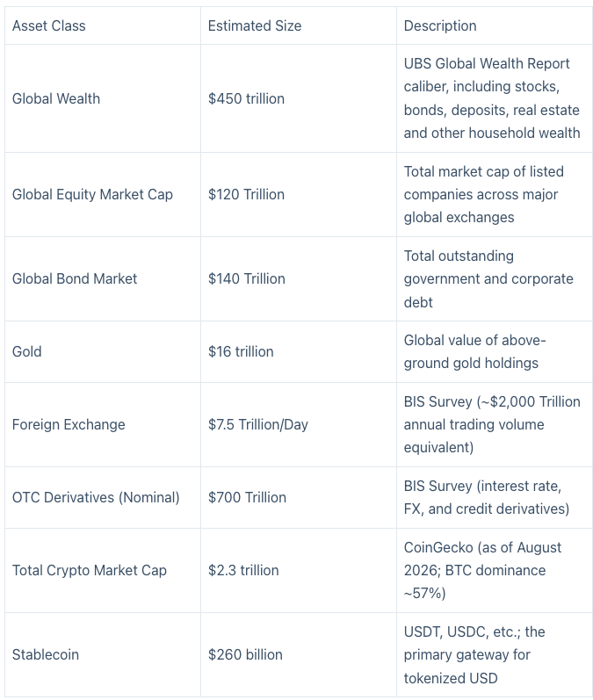Click the $140 Trillion value
593x700 pixels.
[x=247, y=279]
